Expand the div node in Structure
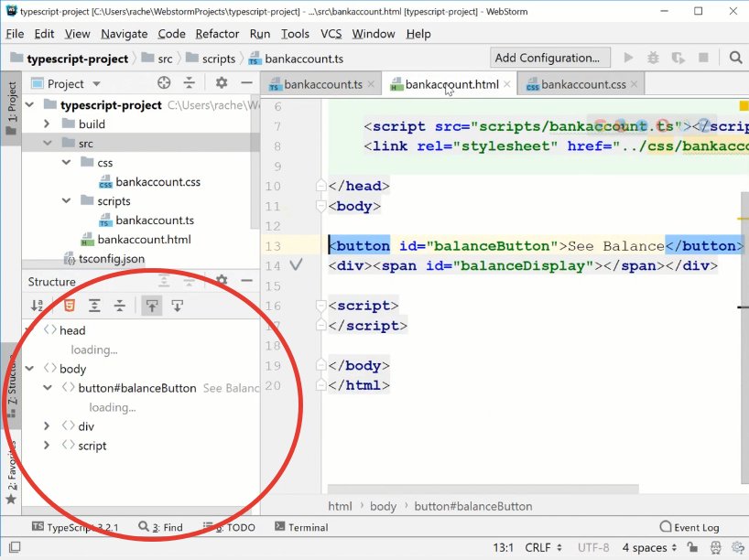The image size is (749, 560). (x=47, y=425)
